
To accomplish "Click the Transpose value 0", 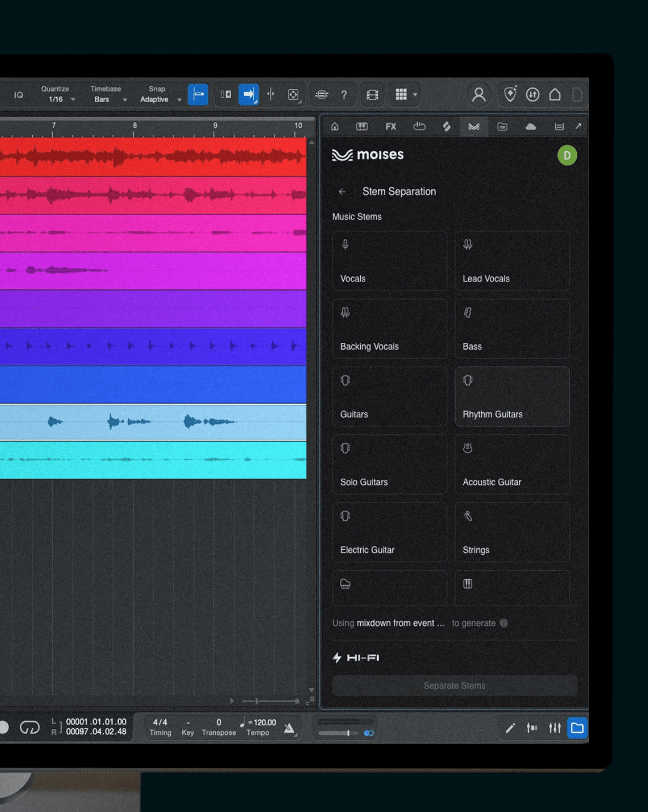I will click(x=219, y=723).
